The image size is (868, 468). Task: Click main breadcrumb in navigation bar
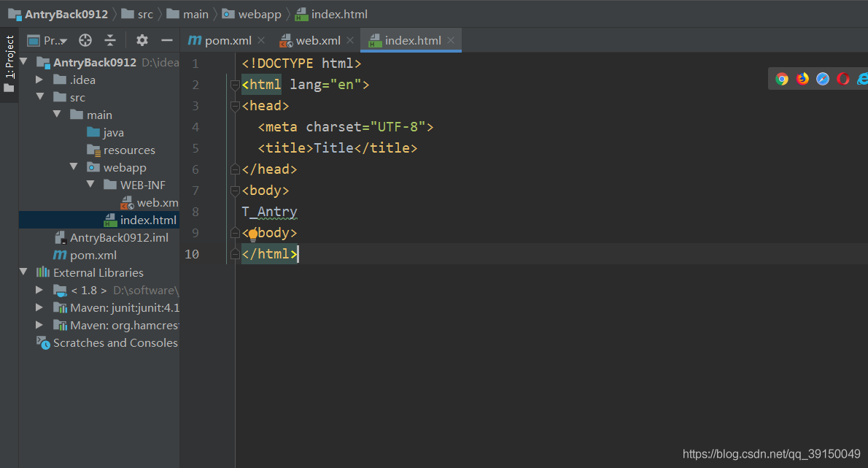(187, 15)
